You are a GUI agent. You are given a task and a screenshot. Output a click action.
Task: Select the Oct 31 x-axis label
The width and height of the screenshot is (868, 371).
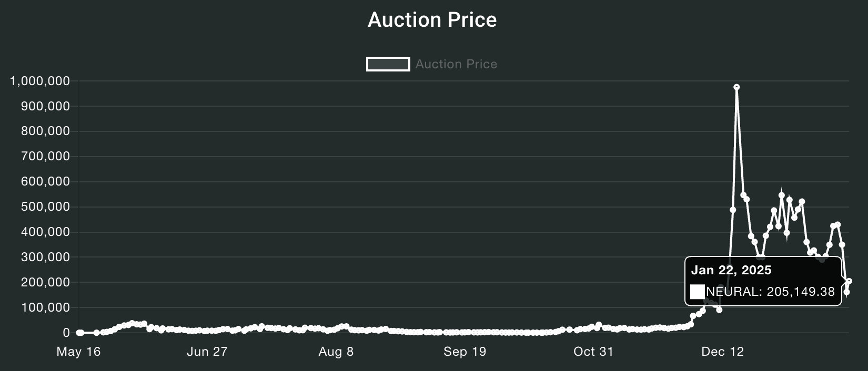click(593, 352)
